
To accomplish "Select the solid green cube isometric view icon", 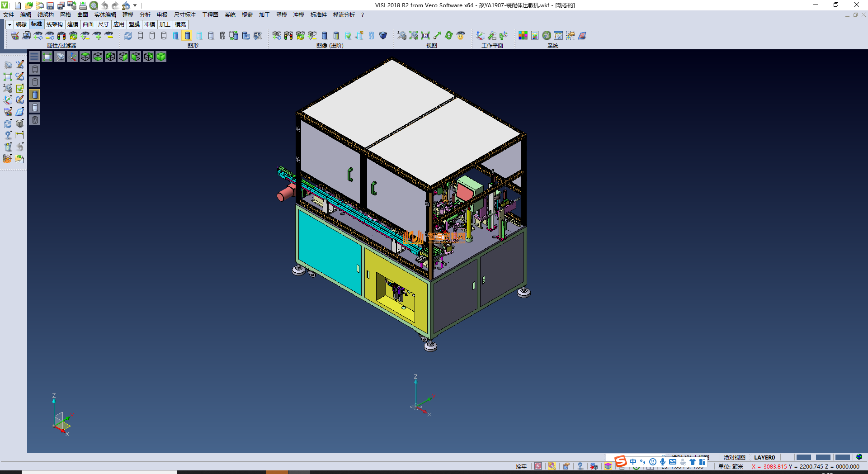I will 161,57.
